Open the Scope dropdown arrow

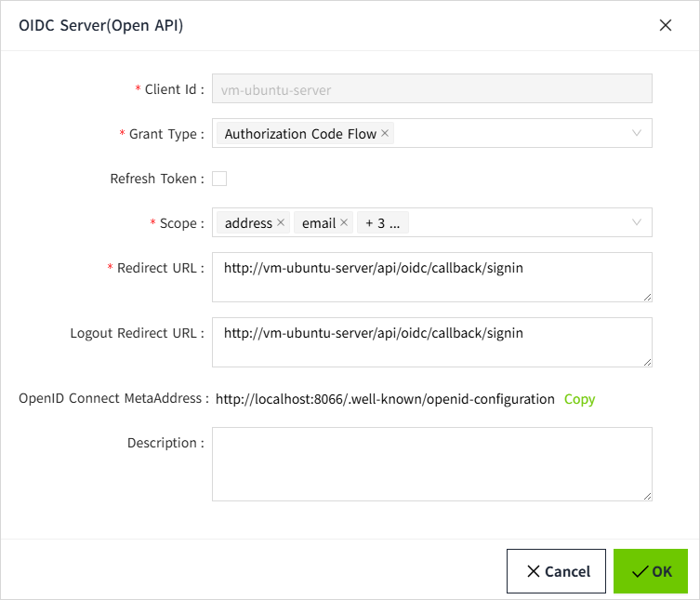click(637, 222)
